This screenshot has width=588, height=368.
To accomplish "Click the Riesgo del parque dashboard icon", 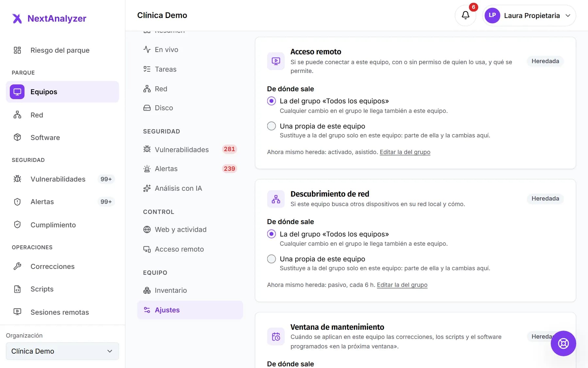I will coord(17,50).
